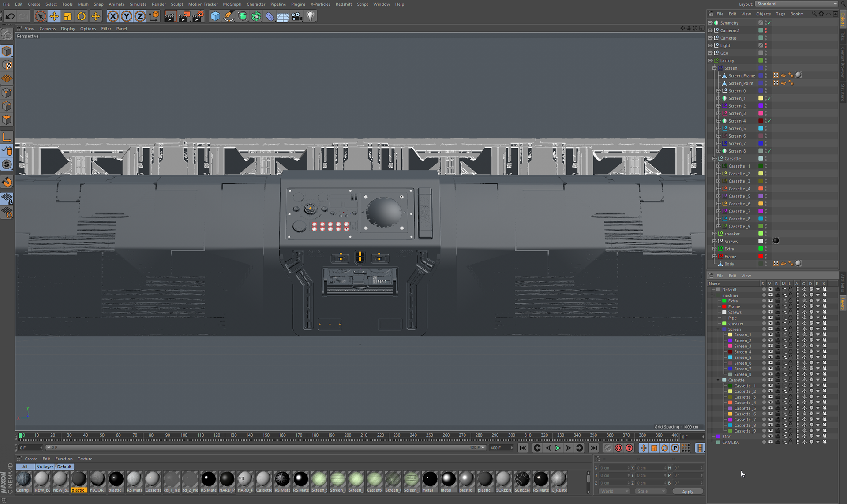
Task: Add a Cube primitive object
Action: click(x=215, y=16)
